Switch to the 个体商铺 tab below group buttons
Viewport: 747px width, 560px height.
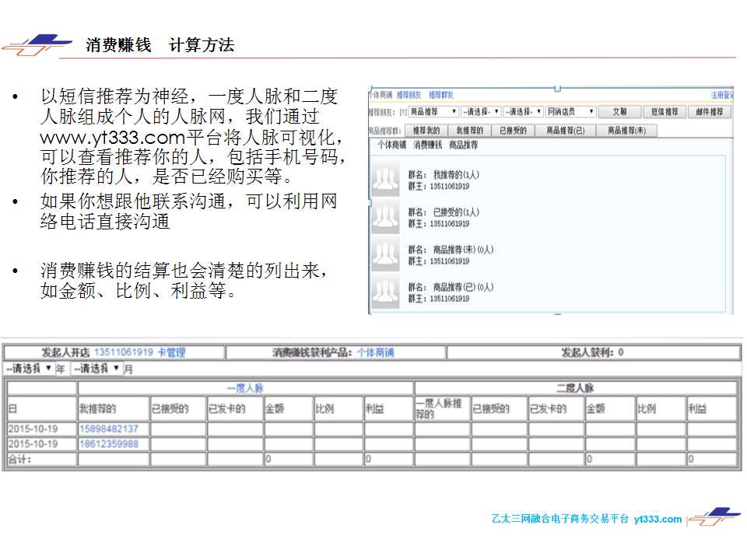[391, 145]
